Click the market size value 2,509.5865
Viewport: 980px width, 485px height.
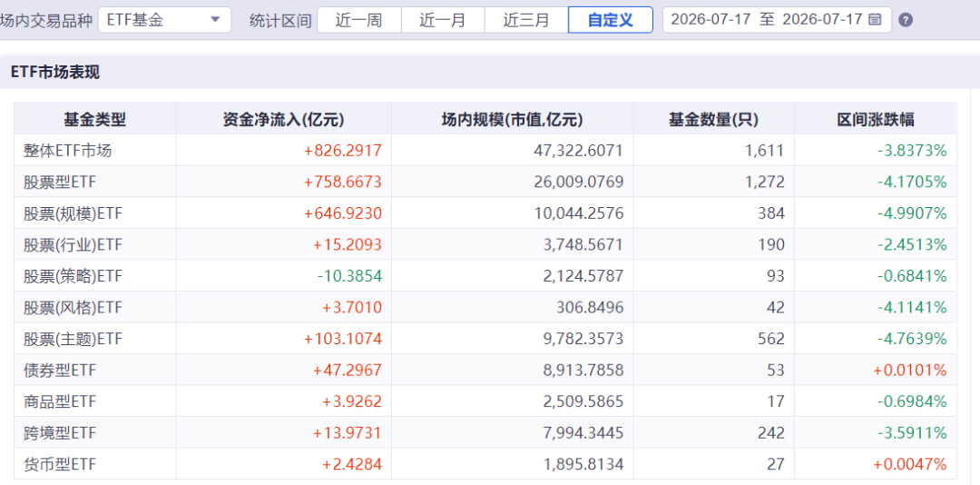click(583, 401)
